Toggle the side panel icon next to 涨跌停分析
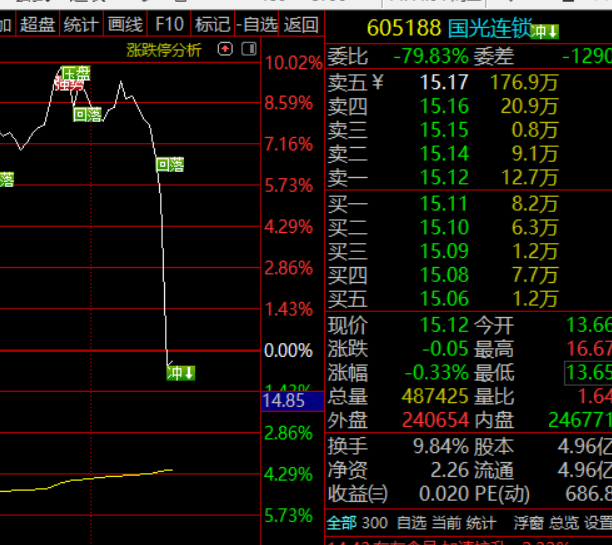612x545 pixels. click(249, 49)
